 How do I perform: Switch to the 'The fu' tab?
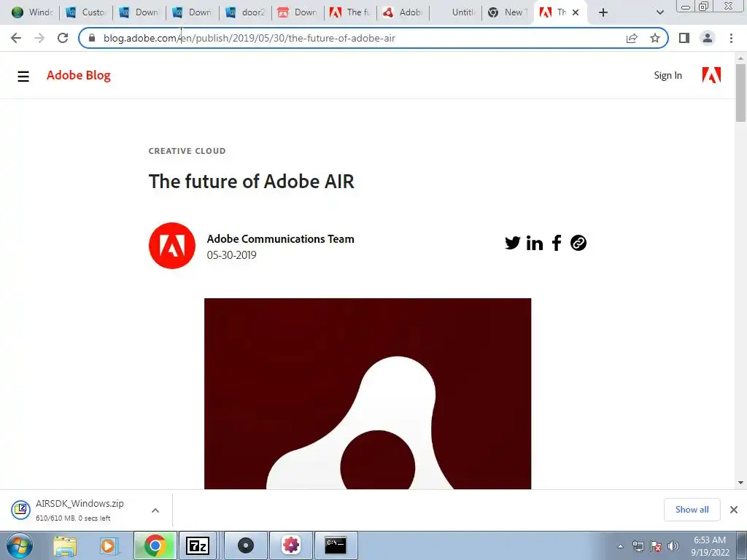(350, 13)
